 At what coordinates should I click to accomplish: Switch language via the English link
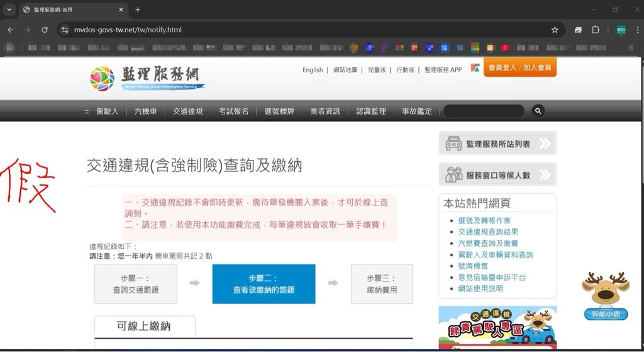[x=312, y=70]
